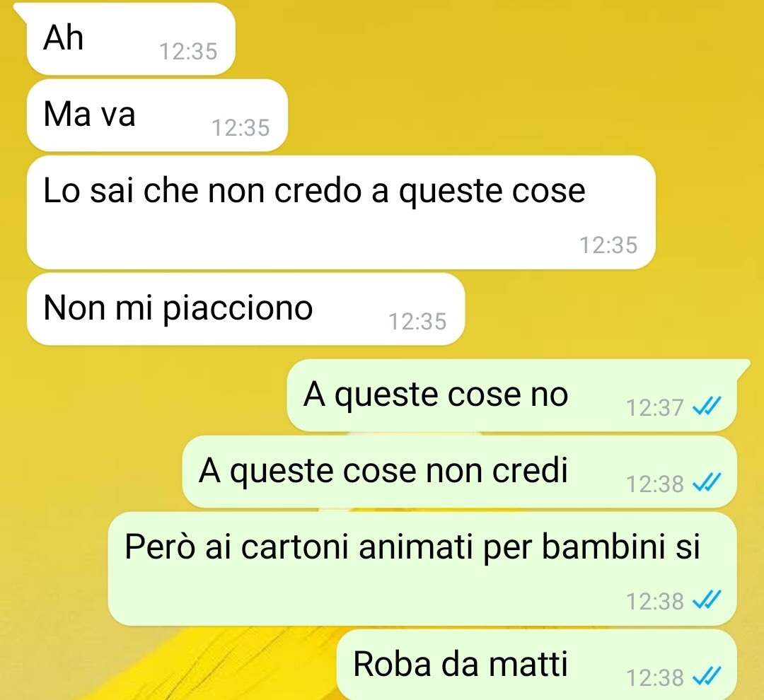The height and width of the screenshot is (700, 764).
Task: Select the "A queste cose non credi" bubble
Action: [x=460, y=472]
